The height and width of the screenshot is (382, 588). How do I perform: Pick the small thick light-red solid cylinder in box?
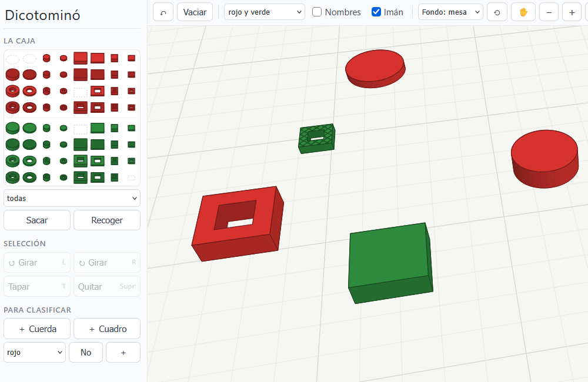coord(46,58)
